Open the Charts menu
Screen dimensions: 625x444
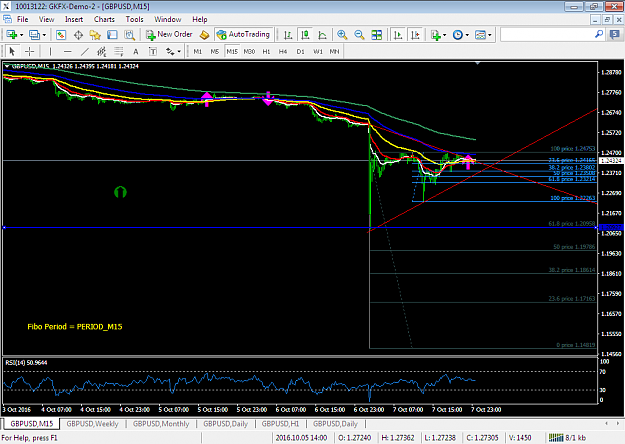pos(104,20)
